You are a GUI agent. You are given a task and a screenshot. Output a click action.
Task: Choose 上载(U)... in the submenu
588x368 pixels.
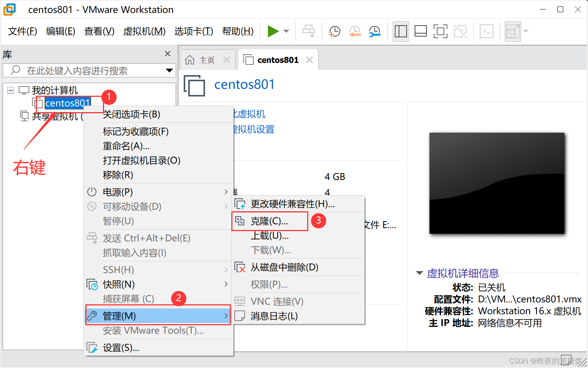(x=298, y=236)
